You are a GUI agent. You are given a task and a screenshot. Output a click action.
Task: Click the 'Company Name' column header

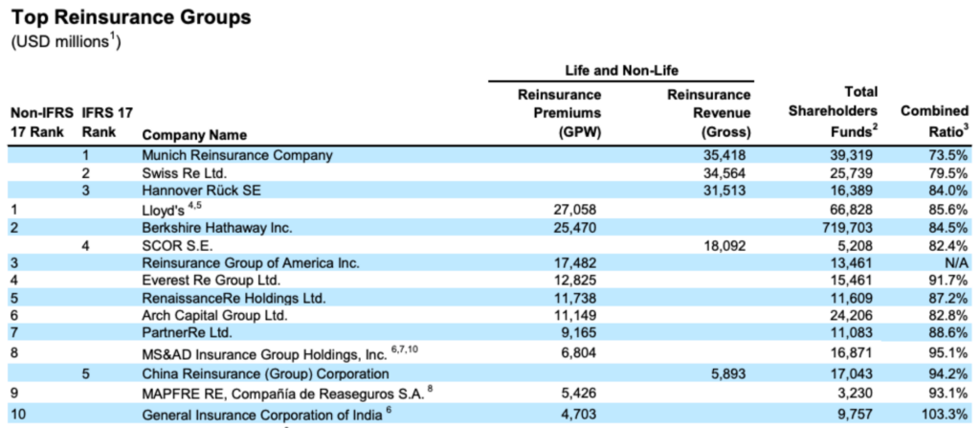coord(194,135)
